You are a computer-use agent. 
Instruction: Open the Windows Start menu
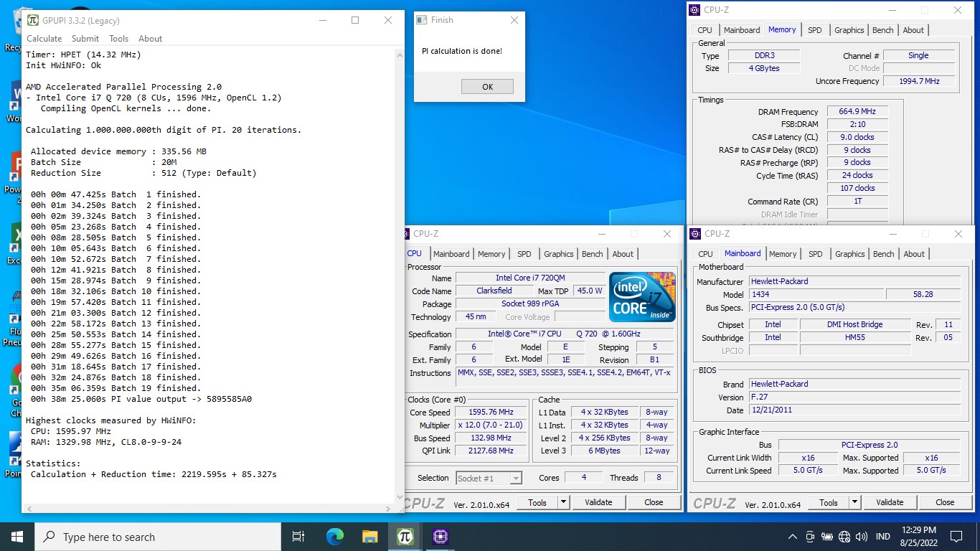coord(17,537)
